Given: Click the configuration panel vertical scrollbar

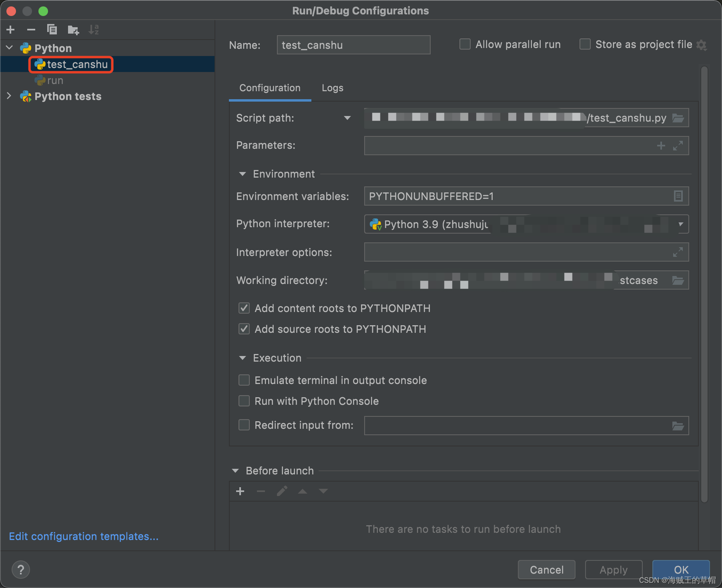Looking at the screenshot, I should (704, 284).
